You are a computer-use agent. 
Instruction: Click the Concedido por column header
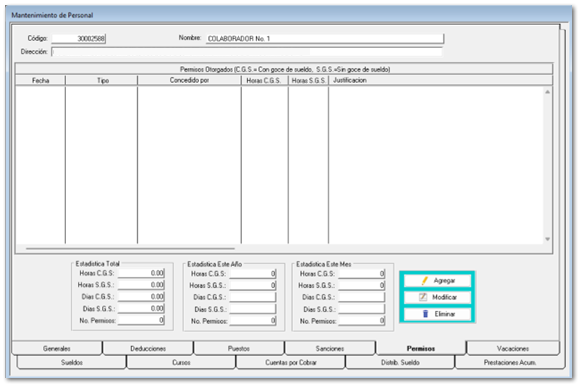pos(189,80)
